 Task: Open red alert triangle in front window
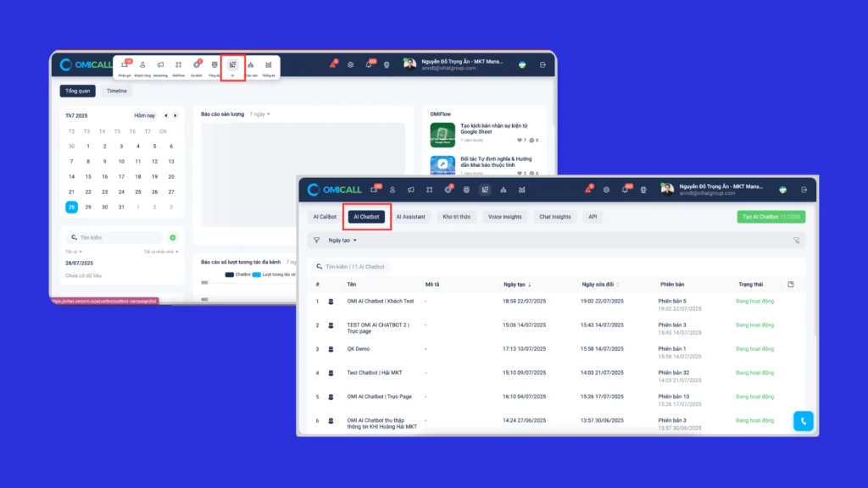tap(588, 189)
